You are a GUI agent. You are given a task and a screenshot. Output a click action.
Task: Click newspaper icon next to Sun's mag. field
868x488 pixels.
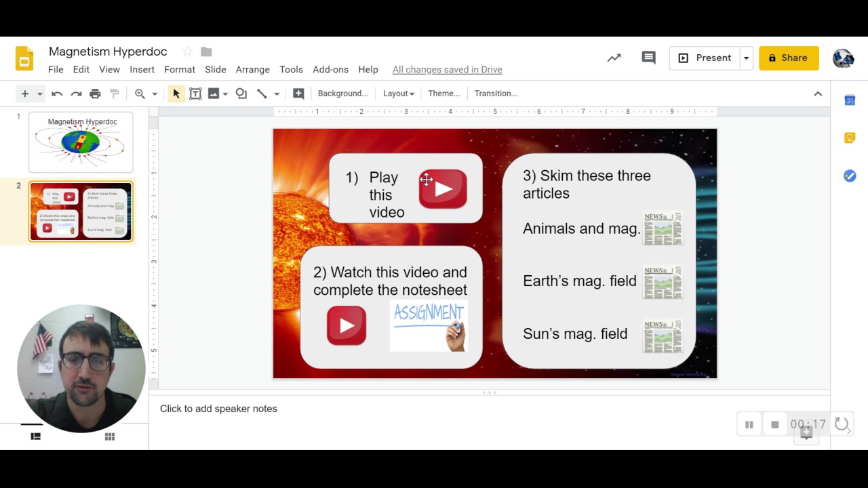point(663,336)
